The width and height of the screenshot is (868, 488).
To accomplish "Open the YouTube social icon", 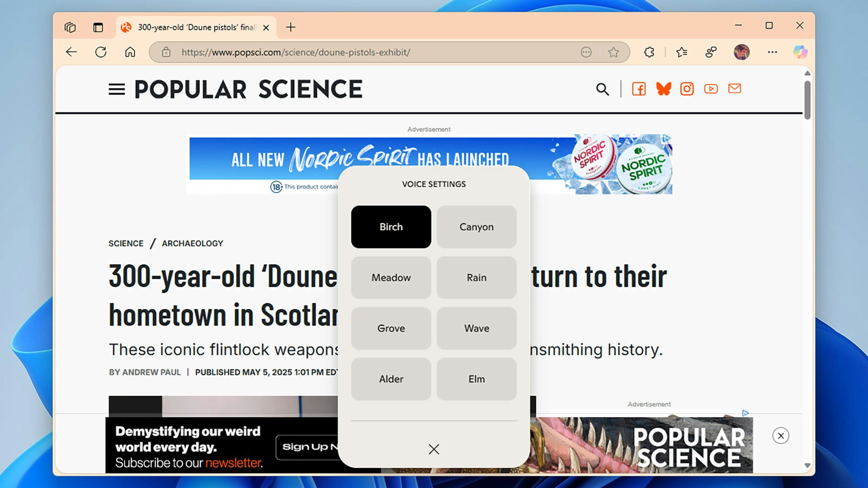I will coord(710,89).
